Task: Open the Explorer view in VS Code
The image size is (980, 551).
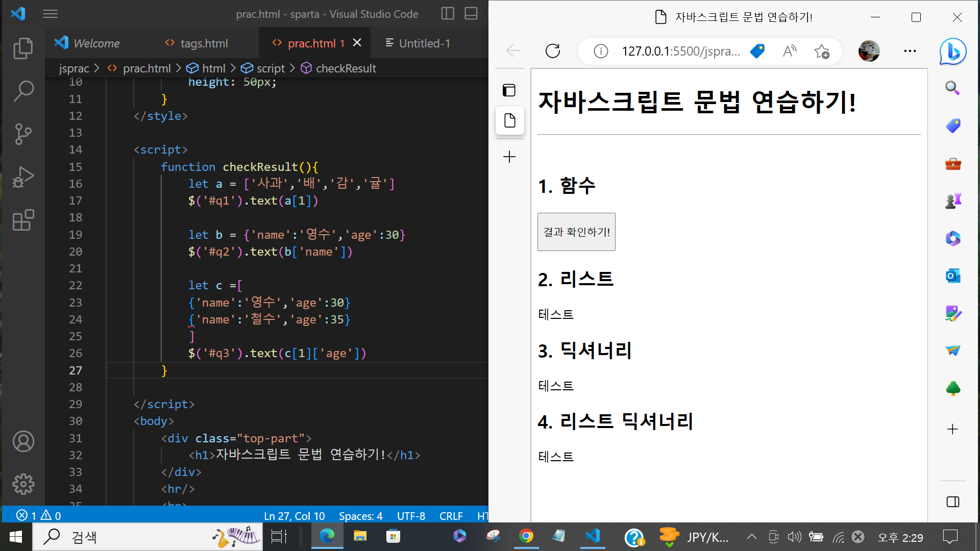Action: point(23,48)
